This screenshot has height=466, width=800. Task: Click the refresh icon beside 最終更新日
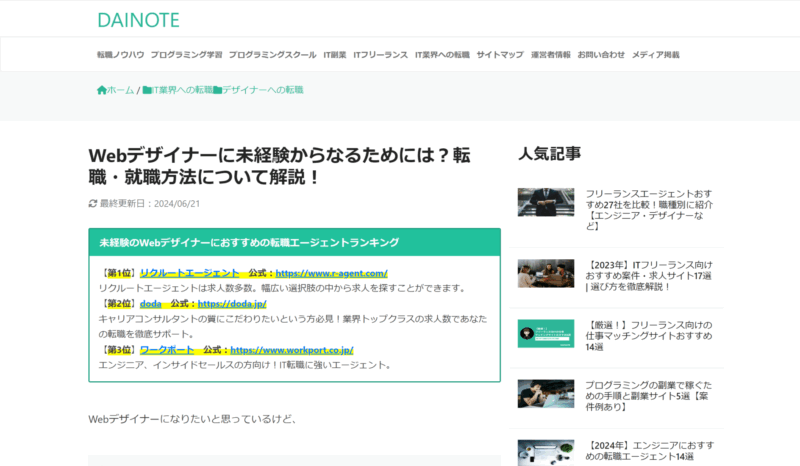point(93,203)
